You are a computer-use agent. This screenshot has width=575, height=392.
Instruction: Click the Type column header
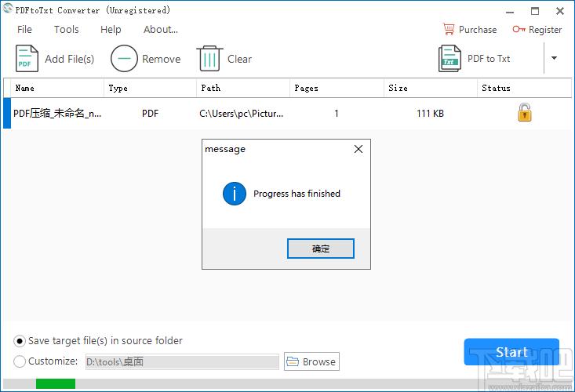coord(151,88)
